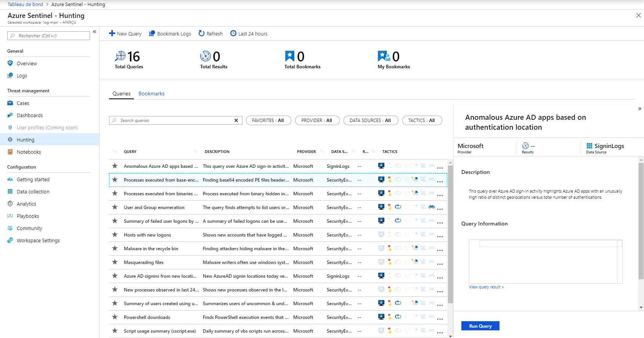Viewport: 644px width, 338px height.
Task: Open more options for Anomalous Azure AD apps row
Action: point(440,167)
